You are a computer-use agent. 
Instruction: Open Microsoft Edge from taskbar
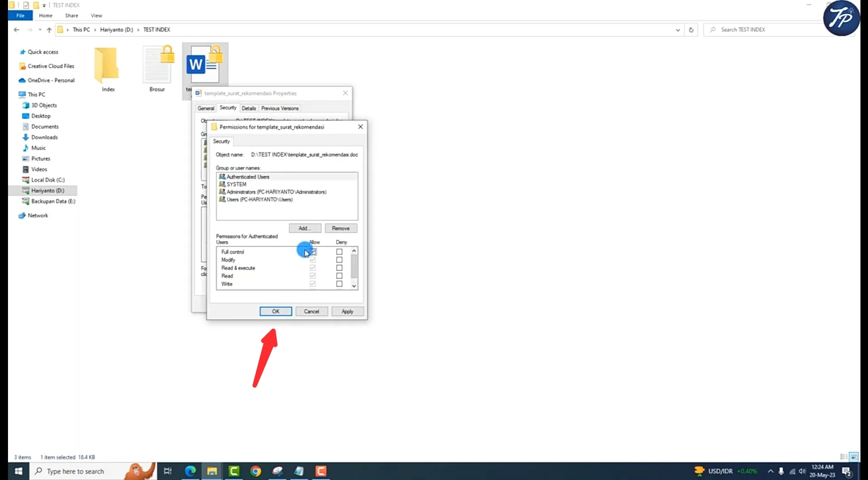click(190, 471)
